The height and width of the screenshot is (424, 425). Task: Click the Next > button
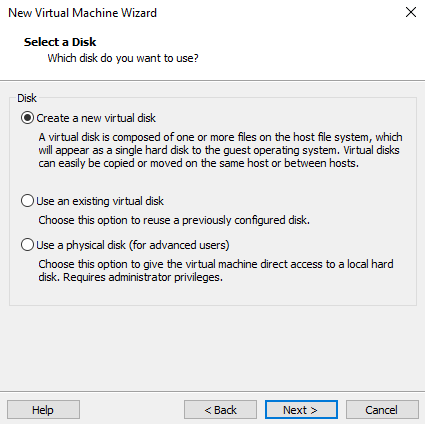301,410
